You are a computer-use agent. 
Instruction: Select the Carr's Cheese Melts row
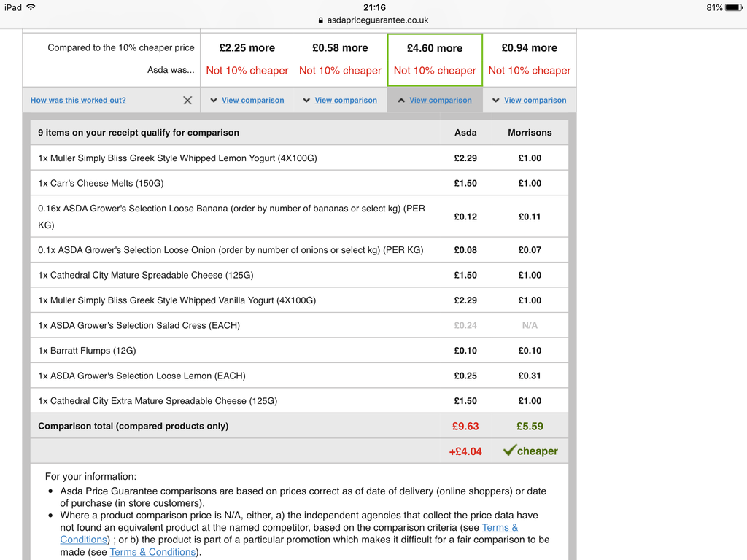[x=299, y=183]
